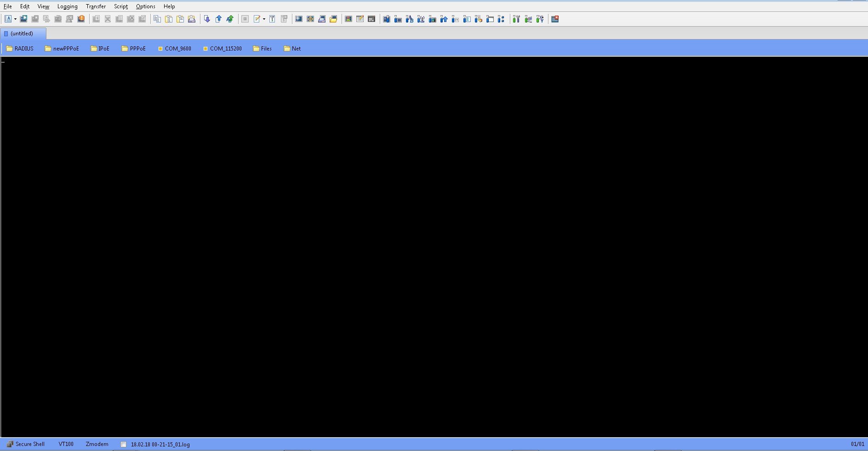The height and width of the screenshot is (451, 868).
Task: Open the View menu
Action: 43,6
